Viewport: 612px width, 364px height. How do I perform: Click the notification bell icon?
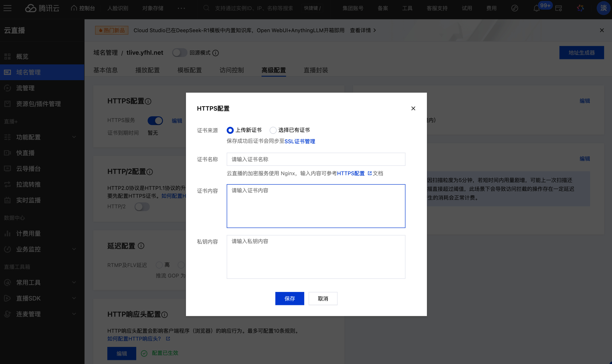tap(536, 9)
